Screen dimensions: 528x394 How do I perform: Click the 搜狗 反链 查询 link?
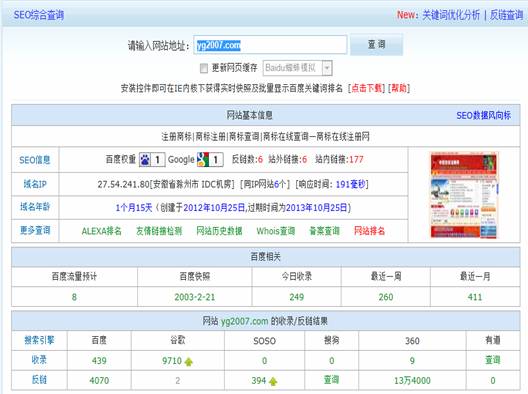pos(331,380)
